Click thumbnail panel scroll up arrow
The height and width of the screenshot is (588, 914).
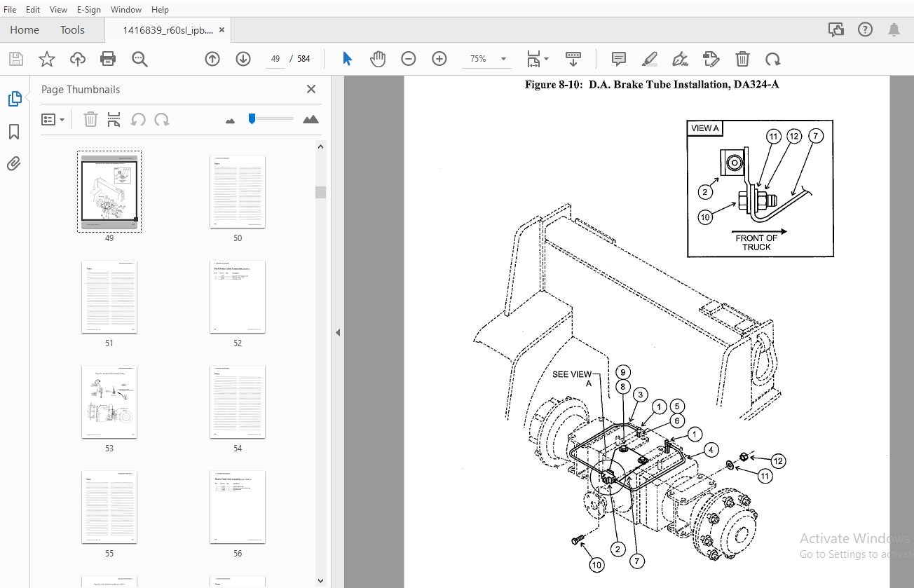[x=320, y=147]
